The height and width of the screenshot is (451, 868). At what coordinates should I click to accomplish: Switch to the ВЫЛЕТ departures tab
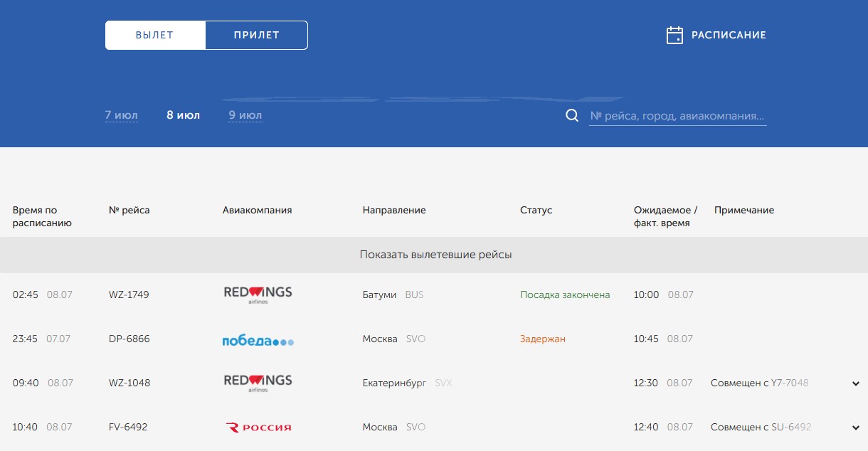point(155,35)
